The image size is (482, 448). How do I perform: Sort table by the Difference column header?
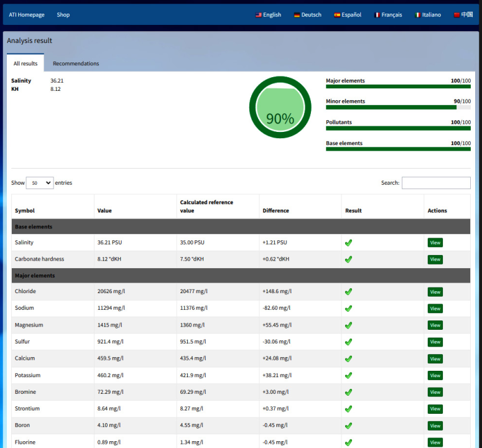[x=276, y=210]
